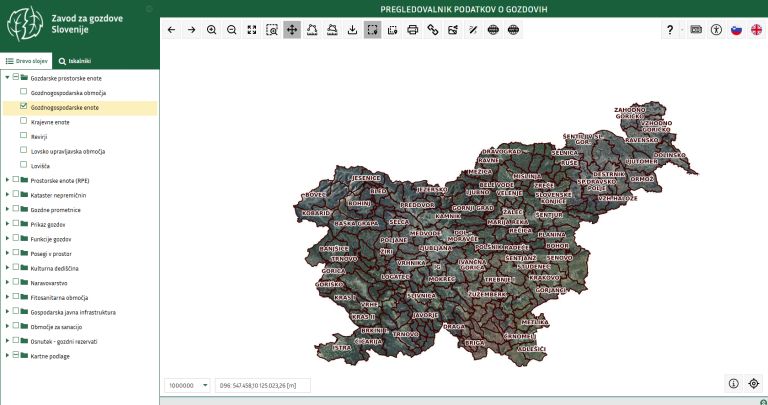Select Gospodarska javna infrastruktura tree item
The width and height of the screenshot is (768, 405).
click(73, 312)
